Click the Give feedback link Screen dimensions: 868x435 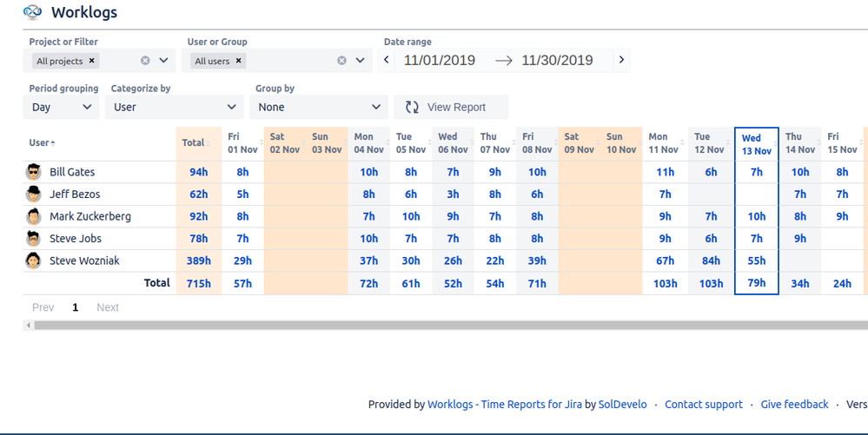[794, 405]
